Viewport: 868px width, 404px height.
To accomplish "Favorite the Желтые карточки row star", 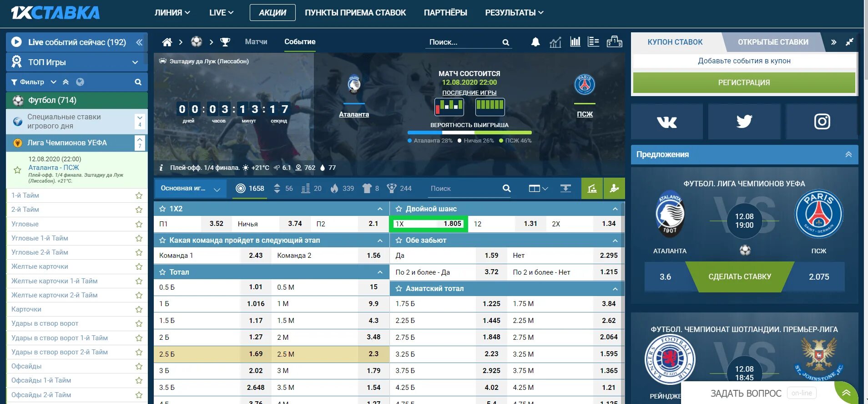I will [139, 266].
